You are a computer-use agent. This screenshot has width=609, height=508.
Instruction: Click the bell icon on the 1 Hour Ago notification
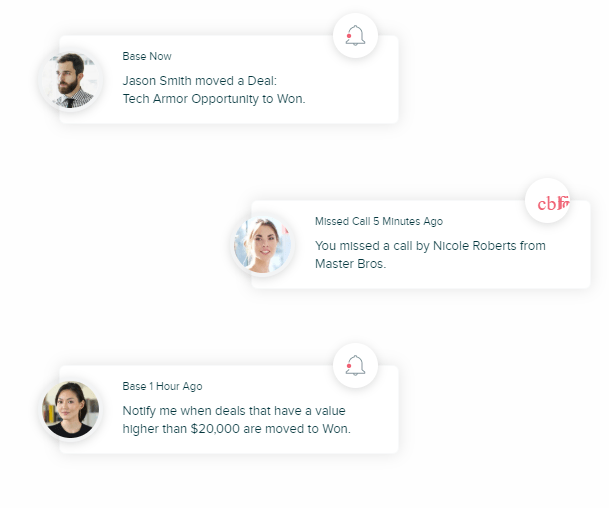pos(355,365)
